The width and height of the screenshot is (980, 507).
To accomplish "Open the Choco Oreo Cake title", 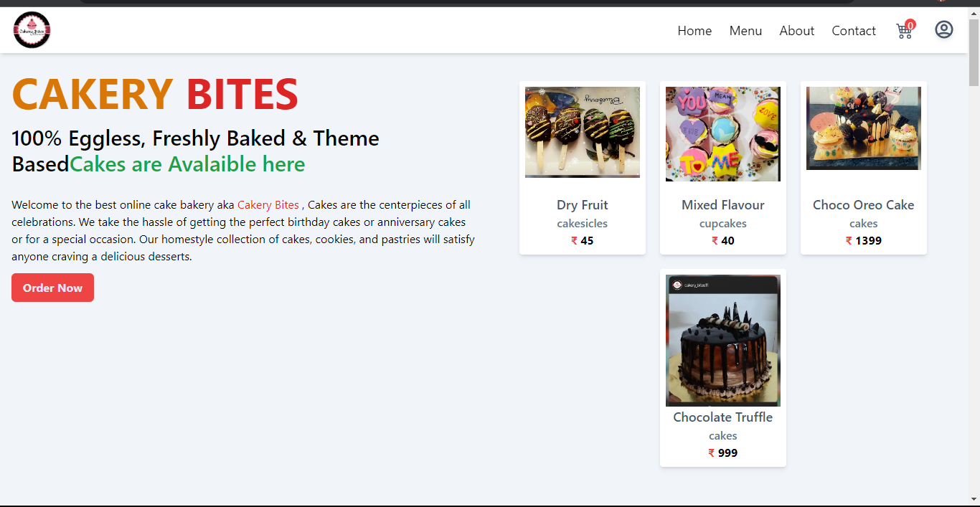I will (x=863, y=205).
